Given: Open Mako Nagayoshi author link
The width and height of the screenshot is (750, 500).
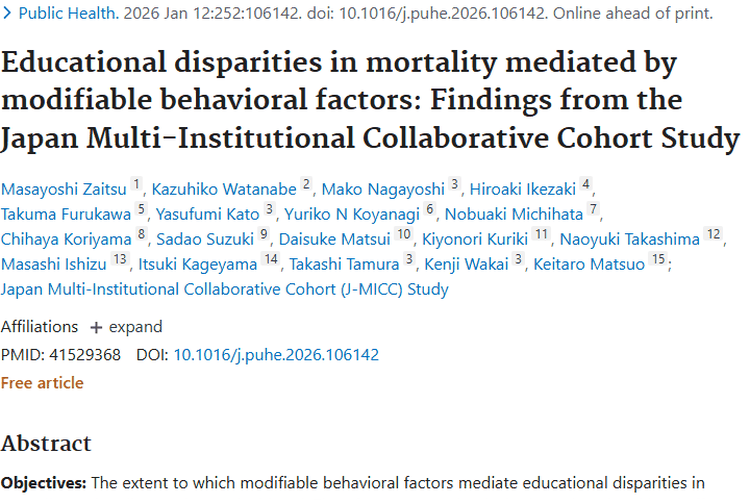Looking at the screenshot, I should coord(383,187).
